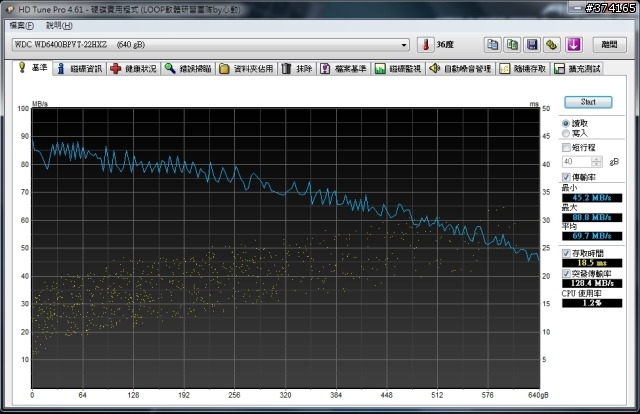640x414 pixels.
Task: Click the purple down-arrow minimize-to-tray icon
Action: click(573, 45)
